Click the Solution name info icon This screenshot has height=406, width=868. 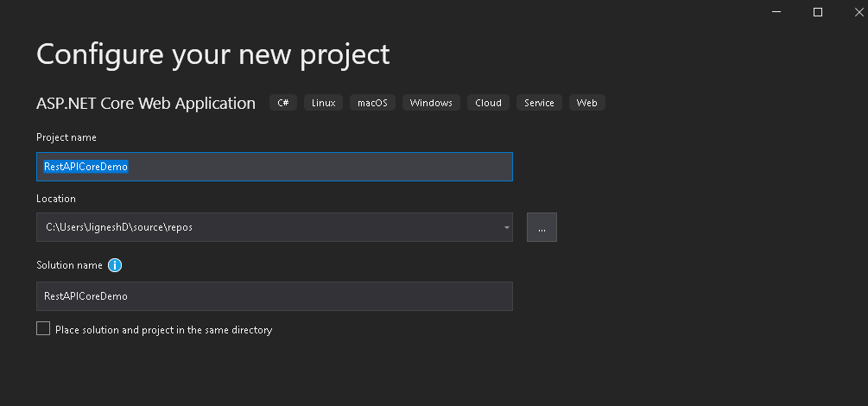click(115, 265)
